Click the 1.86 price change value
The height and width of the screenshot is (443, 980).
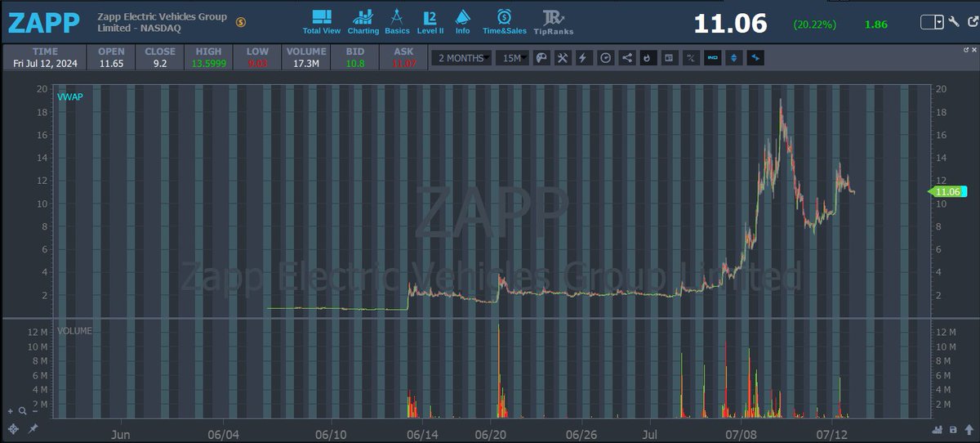coord(875,25)
